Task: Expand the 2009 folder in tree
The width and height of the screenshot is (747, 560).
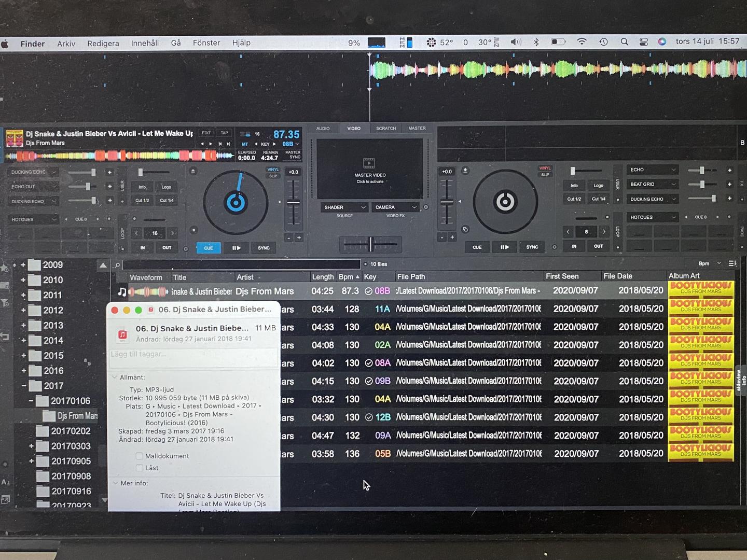Action: [23, 265]
